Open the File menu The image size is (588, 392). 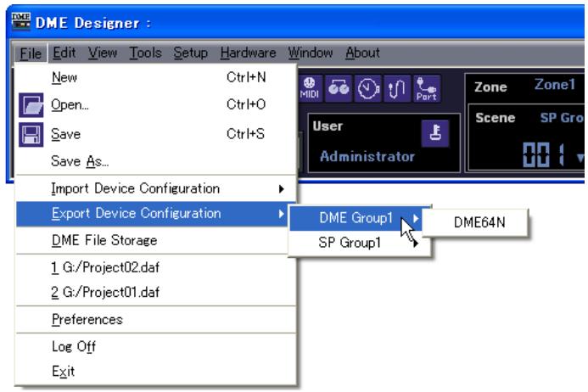click(31, 53)
